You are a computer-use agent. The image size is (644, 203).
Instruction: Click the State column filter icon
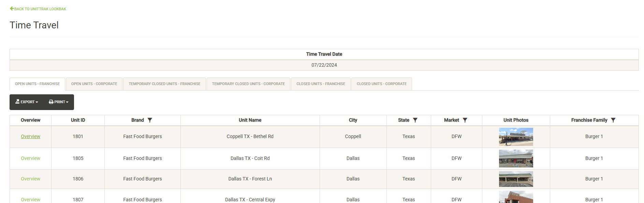(x=415, y=120)
